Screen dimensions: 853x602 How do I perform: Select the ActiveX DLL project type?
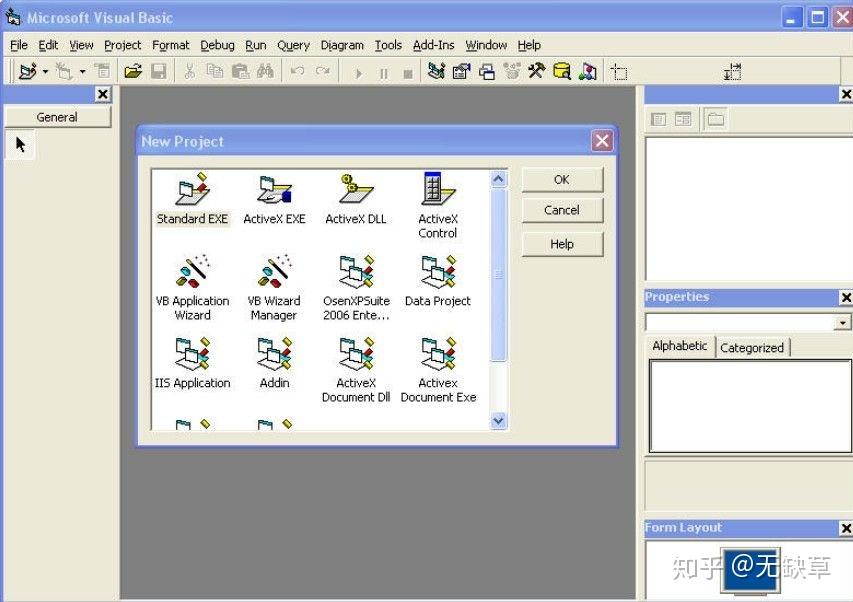pos(356,199)
